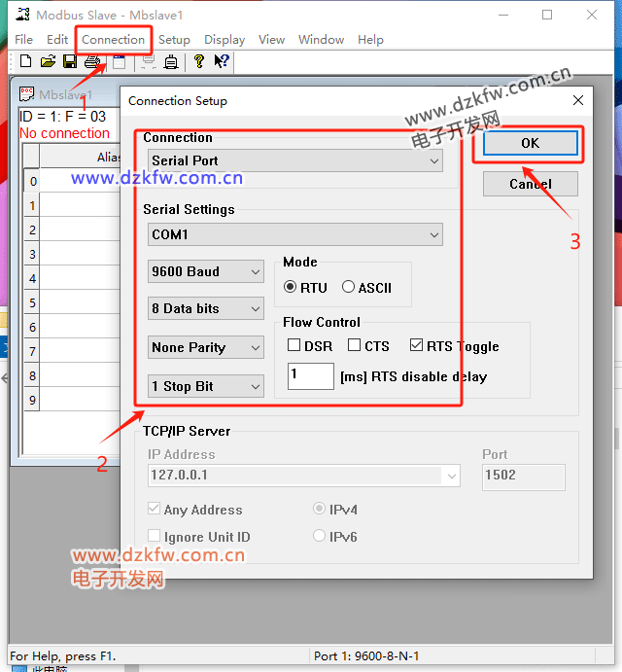Click the Save floppy disk icon
This screenshot has width=622, height=672.
[70, 62]
